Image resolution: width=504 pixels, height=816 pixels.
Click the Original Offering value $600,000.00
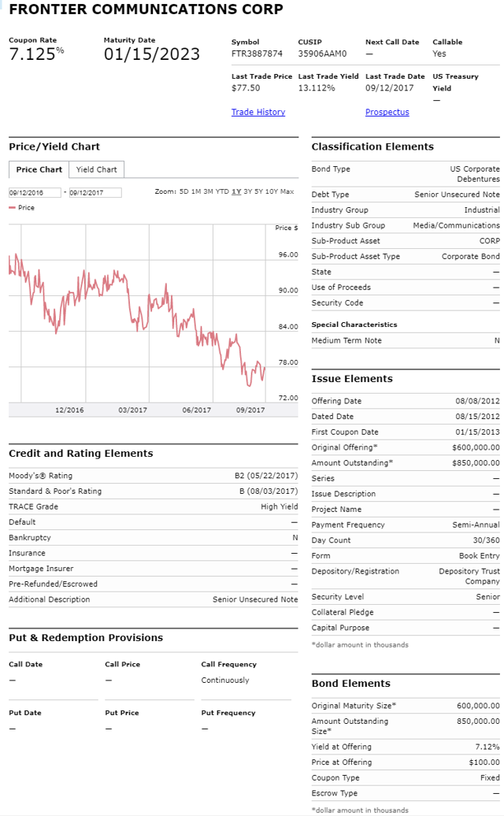(476, 447)
